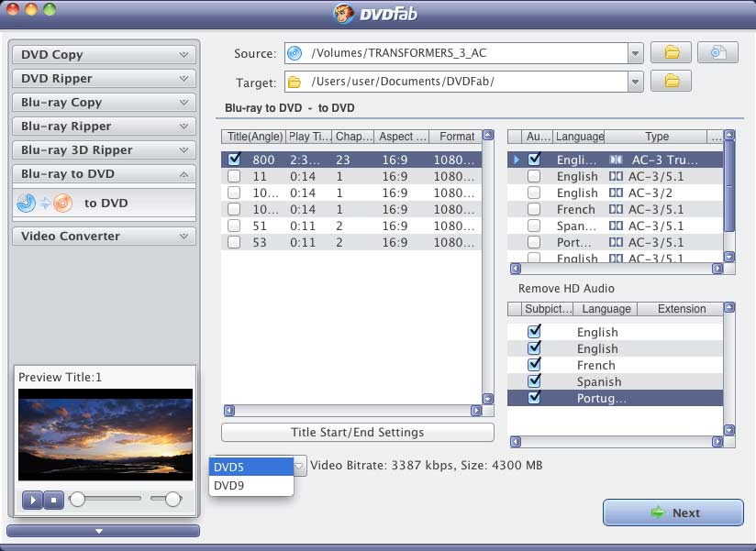Play the preview title
The image size is (756, 551).
coord(32,501)
